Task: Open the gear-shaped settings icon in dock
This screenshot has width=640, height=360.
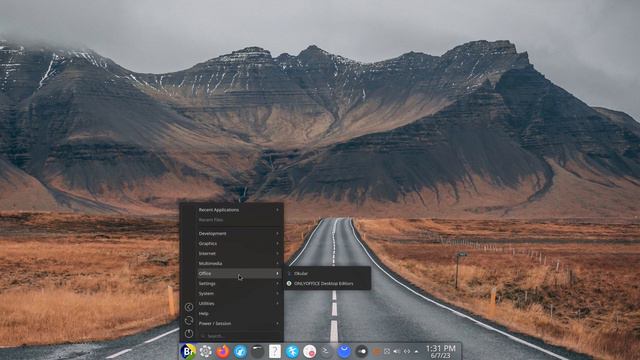Action: (205, 351)
